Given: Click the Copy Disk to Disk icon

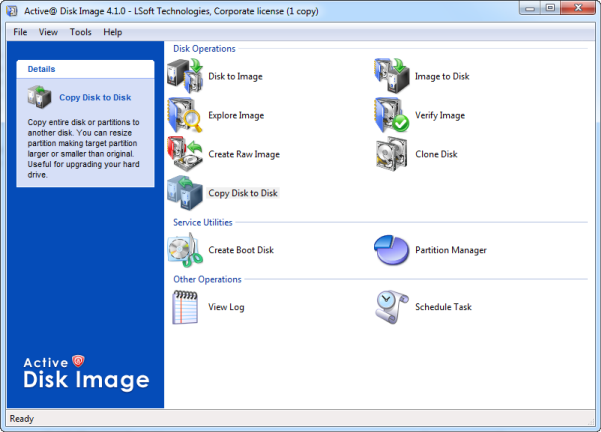Looking at the screenshot, I should click(185, 193).
